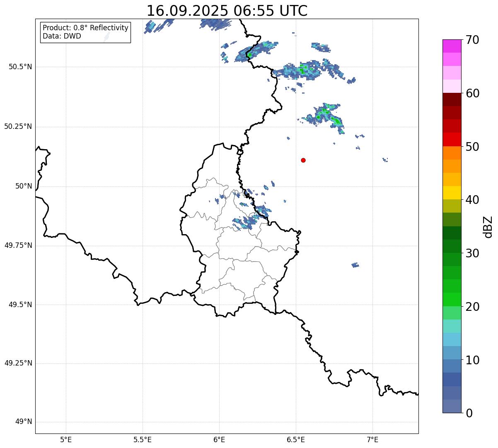The image size is (498, 448).
Task: Click the "dBZ" colorbar label
Action: tap(488, 227)
